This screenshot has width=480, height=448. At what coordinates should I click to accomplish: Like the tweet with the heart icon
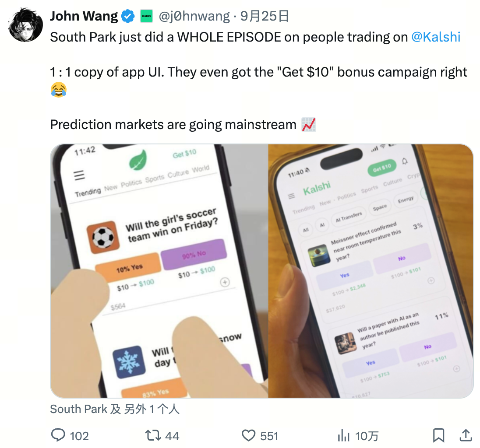[x=248, y=435]
